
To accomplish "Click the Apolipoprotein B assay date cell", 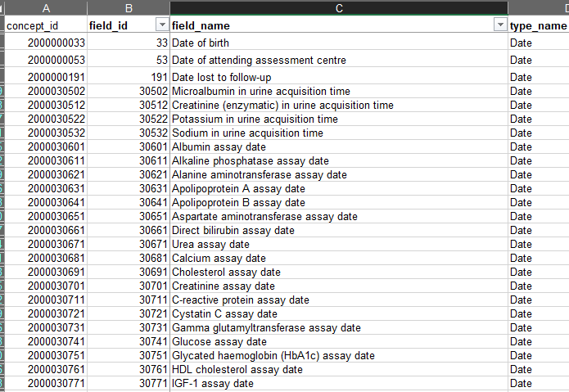I will point(339,202).
